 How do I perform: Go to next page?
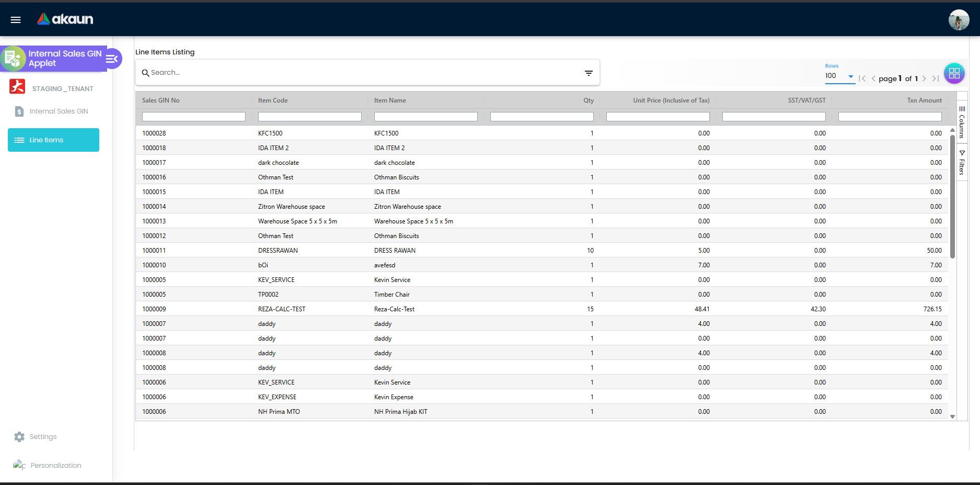coord(924,78)
